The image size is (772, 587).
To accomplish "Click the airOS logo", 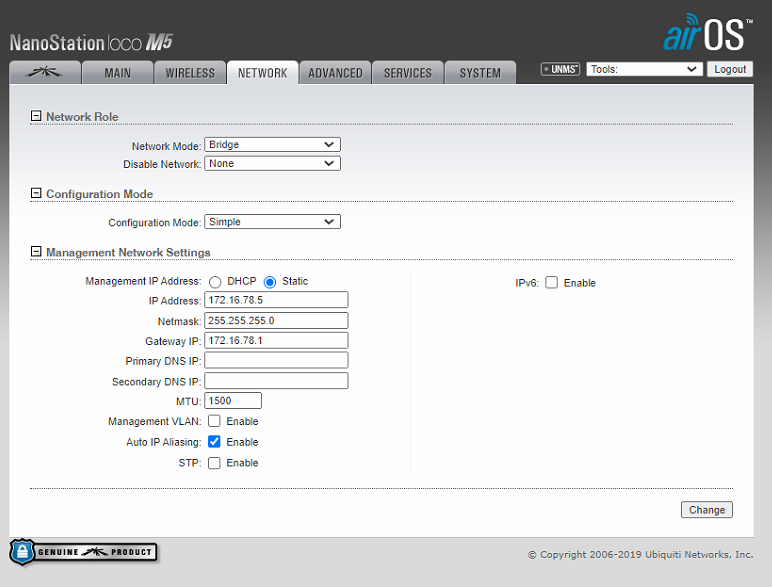I will point(708,33).
